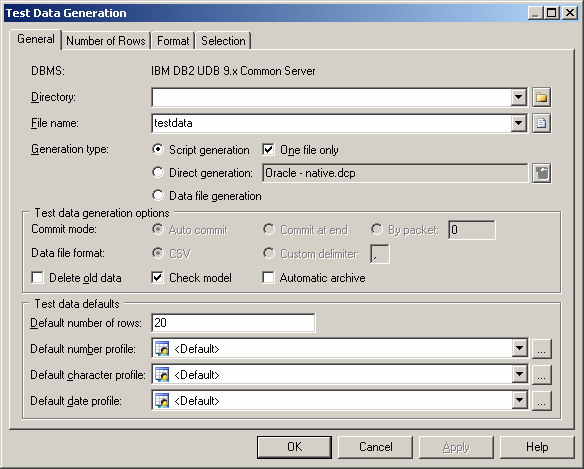Screen dimensions: 584x469
Task: Click the OK button
Action: coord(294,447)
